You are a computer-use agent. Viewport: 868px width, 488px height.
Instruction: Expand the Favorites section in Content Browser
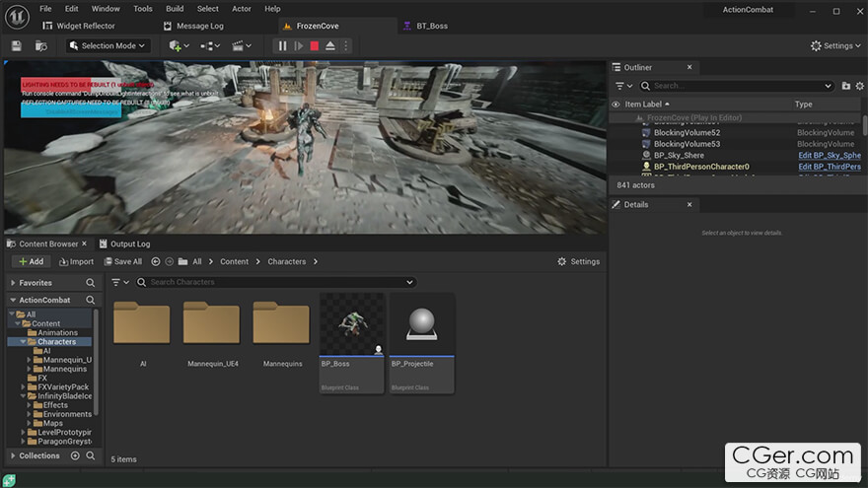pos(13,283)
